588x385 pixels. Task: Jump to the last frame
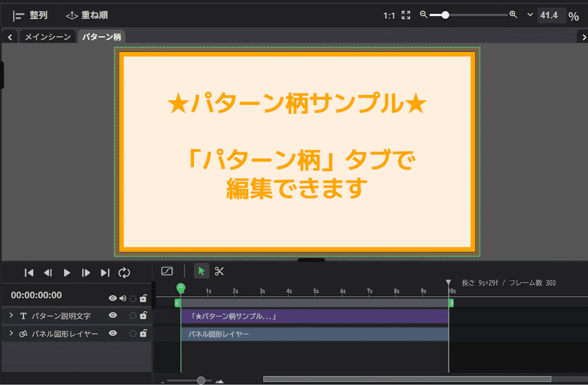[105, 273]
